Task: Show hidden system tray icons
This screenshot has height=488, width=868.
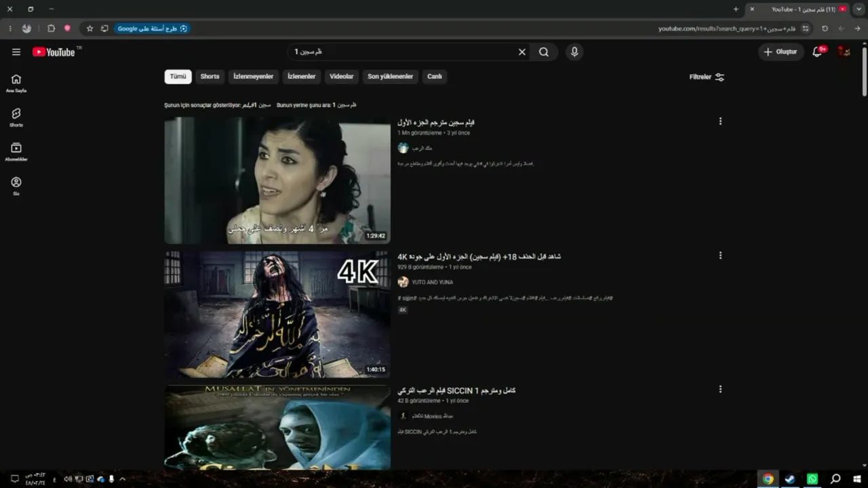Action: 123,479
